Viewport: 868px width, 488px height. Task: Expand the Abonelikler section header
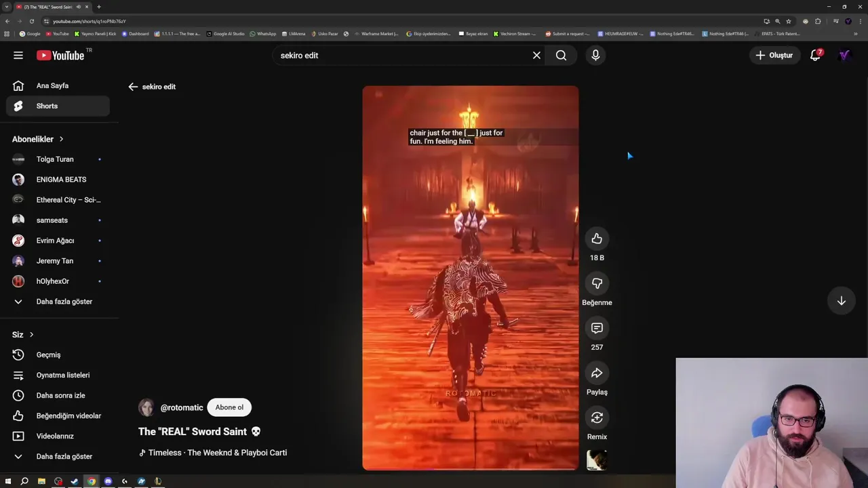tap(38, 139)
